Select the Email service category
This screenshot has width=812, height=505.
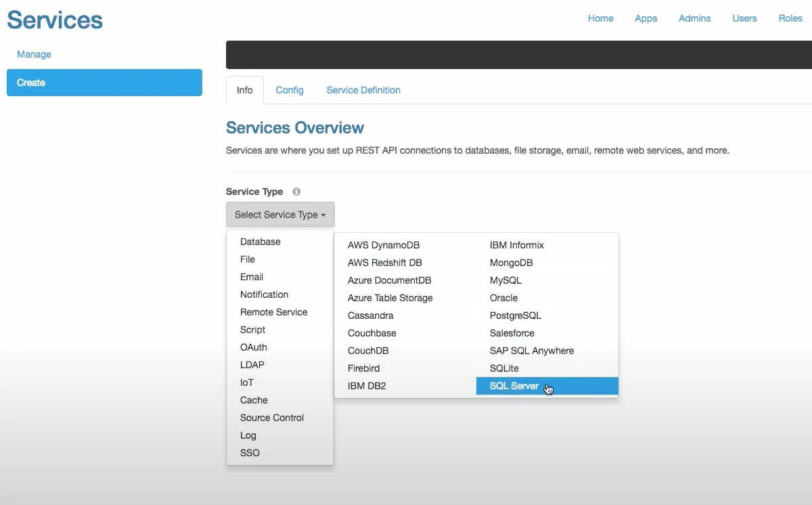[251, 277]
